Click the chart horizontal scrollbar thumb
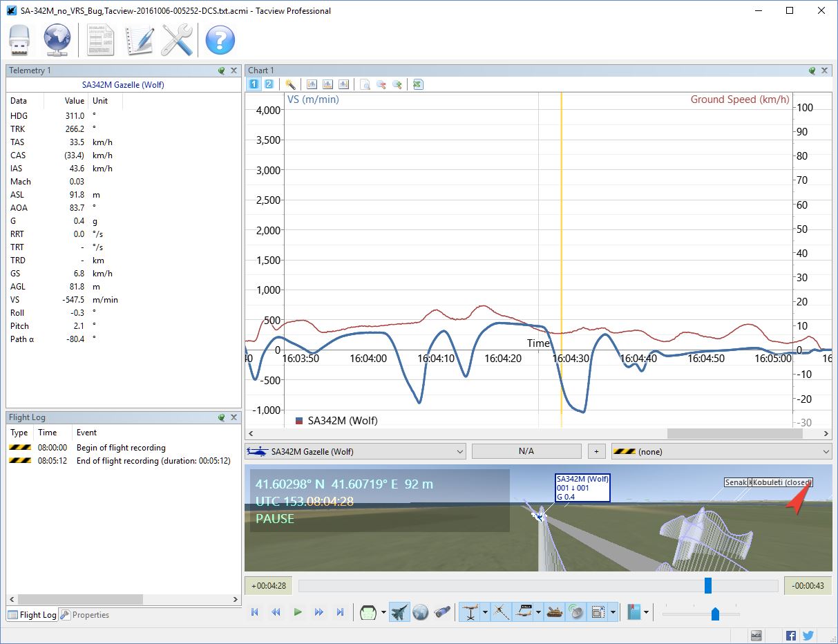Viewport: 838px width, 644px height. point(735,434)
